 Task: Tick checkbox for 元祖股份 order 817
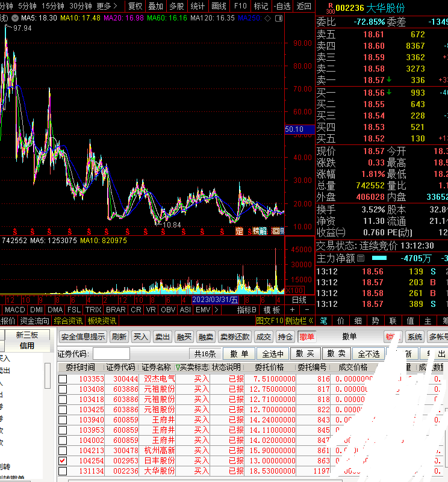[63, 389]
